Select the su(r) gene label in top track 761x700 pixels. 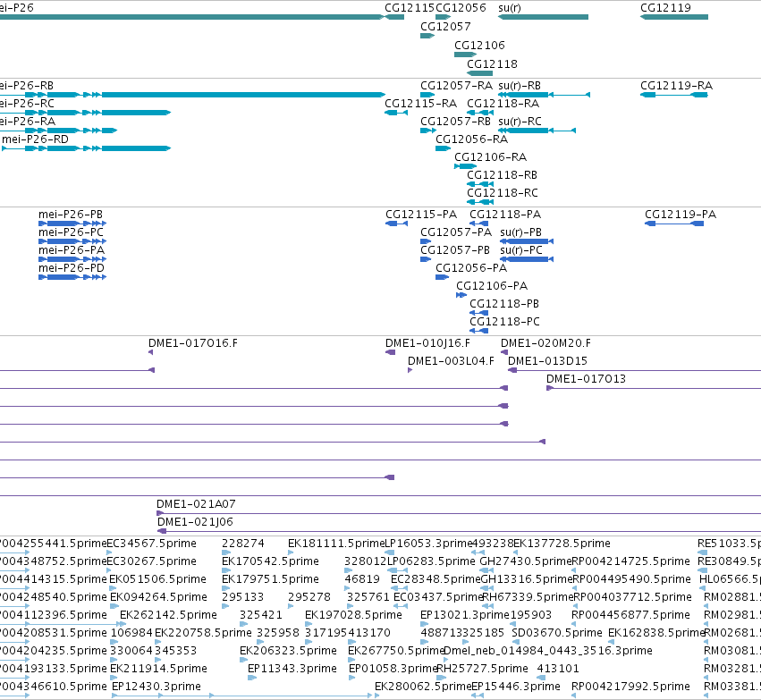click(x=510, y=8)
